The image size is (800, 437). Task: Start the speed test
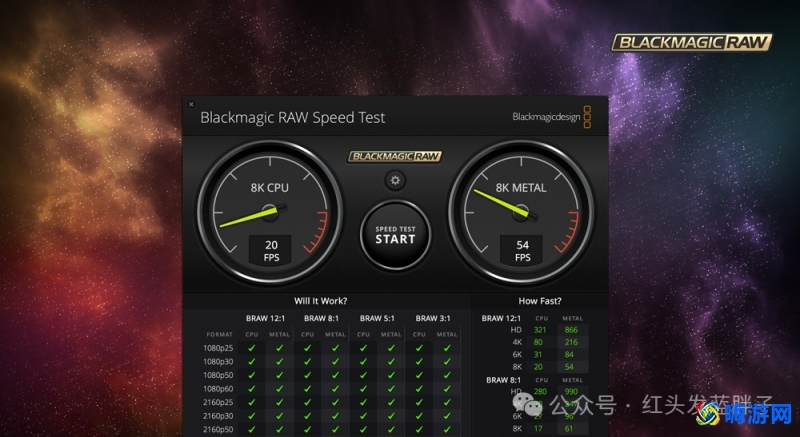pyautogui.click(x=395, y=235)
